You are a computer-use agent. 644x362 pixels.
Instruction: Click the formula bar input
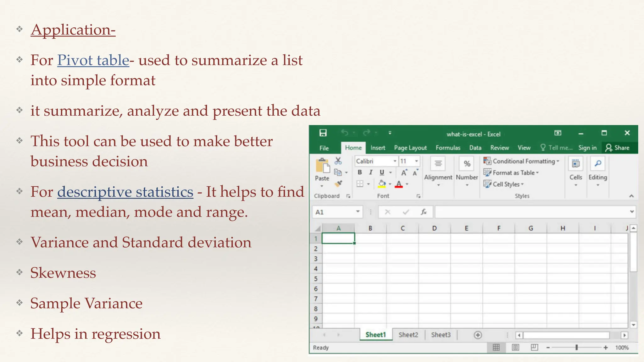point(532,212)
